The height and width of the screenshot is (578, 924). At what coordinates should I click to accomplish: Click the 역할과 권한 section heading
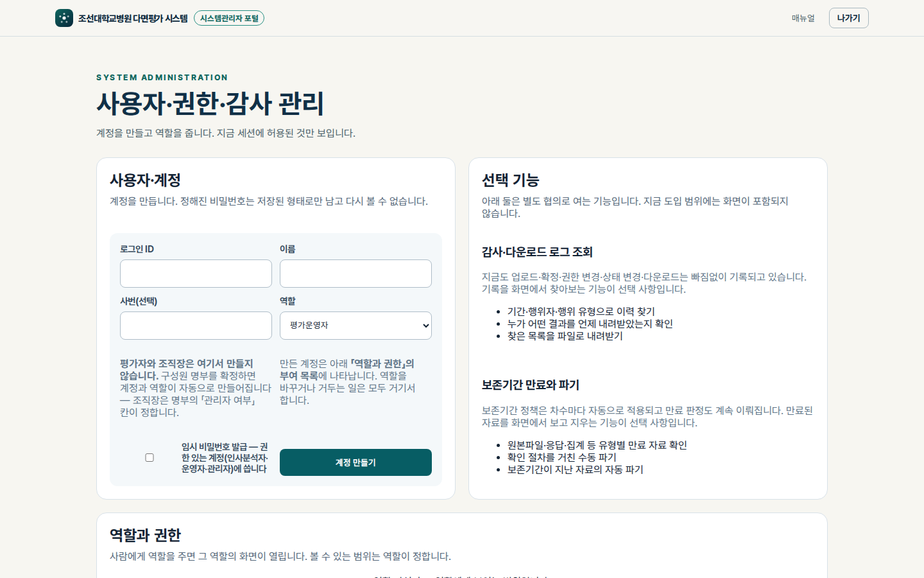point(145,535)
